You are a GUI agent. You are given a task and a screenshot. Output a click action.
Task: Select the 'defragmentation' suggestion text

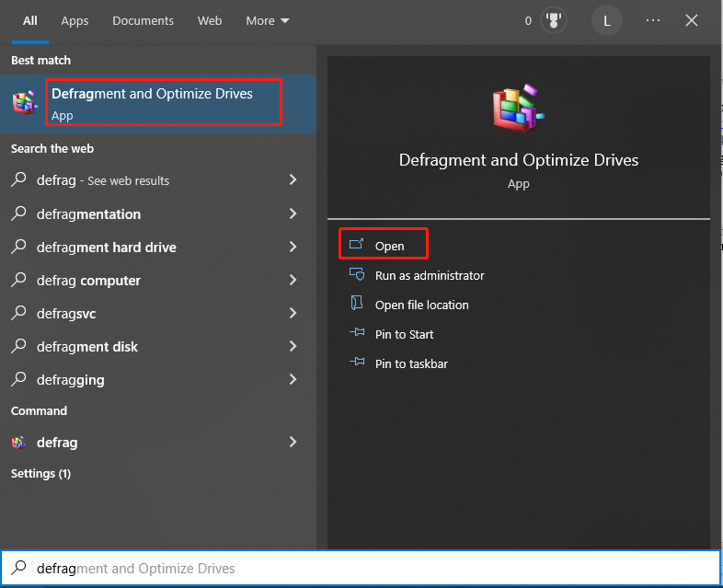pos(88,214)
